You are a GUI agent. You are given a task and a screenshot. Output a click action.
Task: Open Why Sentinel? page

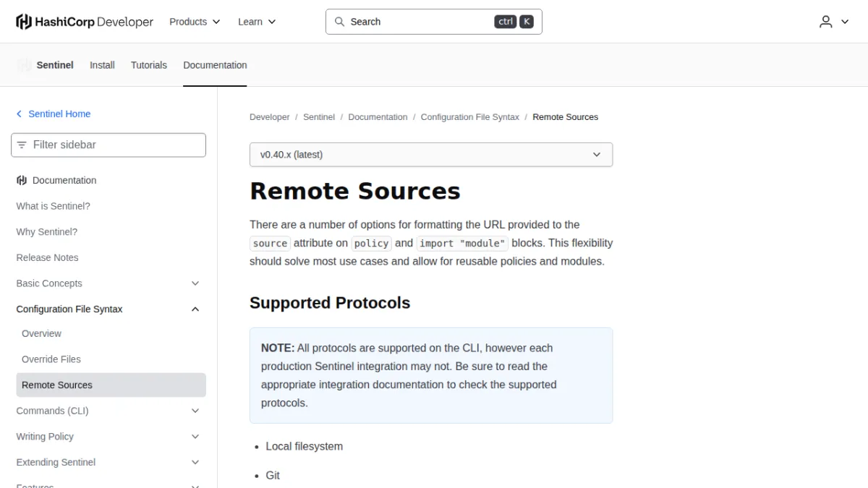click(x=47, y=232)
